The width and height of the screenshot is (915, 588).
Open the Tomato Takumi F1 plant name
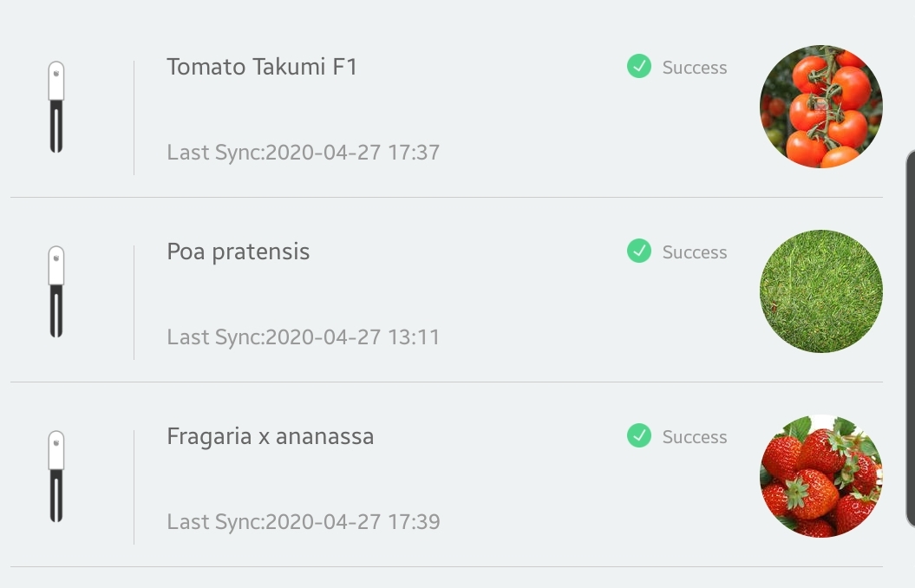point(262,67)
